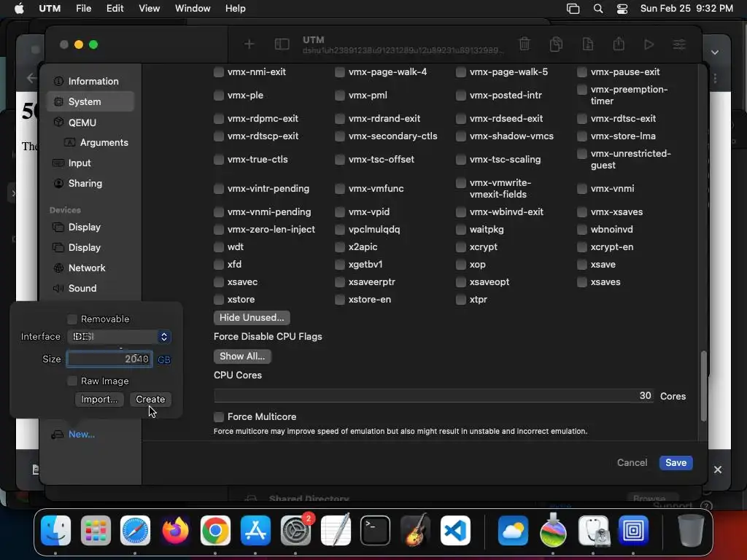Click Import... in drive popover
This screenshot has height=560, width=747.
click(x=99, y=400)
